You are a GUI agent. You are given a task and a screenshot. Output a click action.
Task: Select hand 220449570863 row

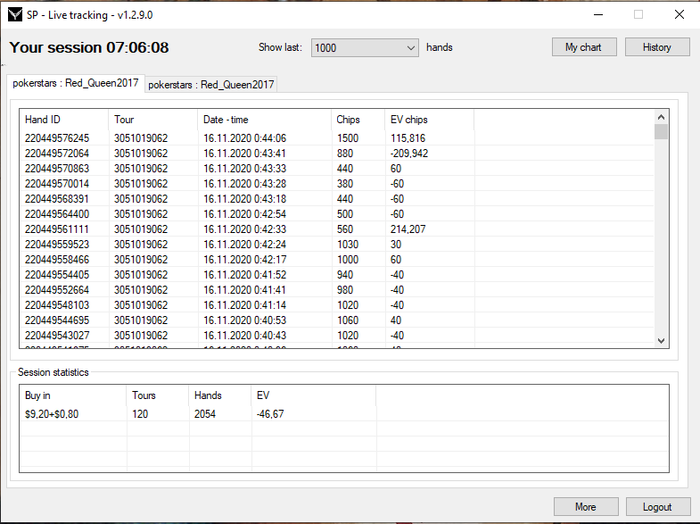click(337, 169)
